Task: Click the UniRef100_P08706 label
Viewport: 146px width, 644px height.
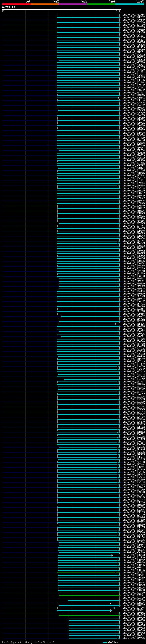Action: [x=134, y=103]
